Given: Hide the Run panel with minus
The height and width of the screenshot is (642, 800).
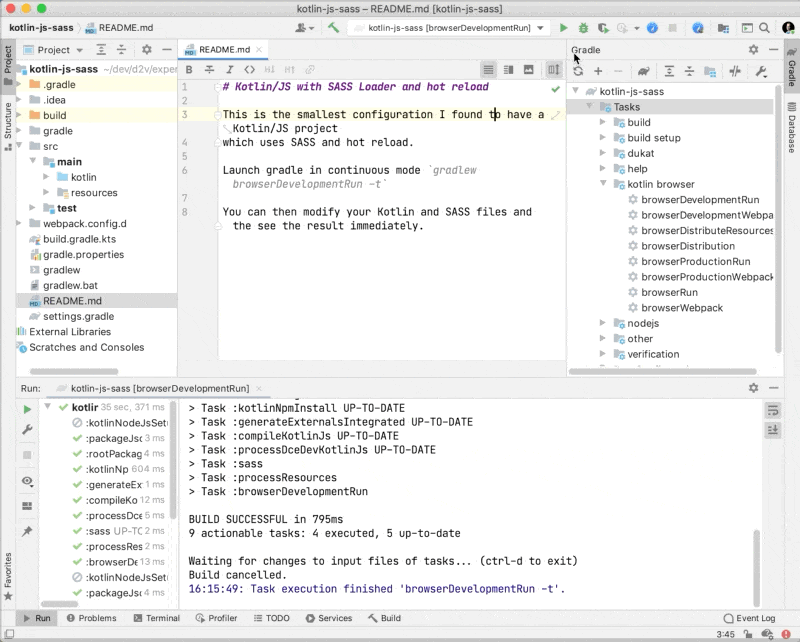Looking at the screenshot, I should pyautogui.click(x=773, y=388).
